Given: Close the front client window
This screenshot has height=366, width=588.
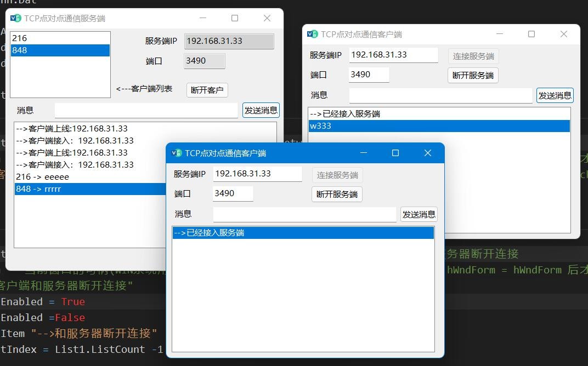Looking at the screenshot, I should pyautogui.click(x=428, y=153).
